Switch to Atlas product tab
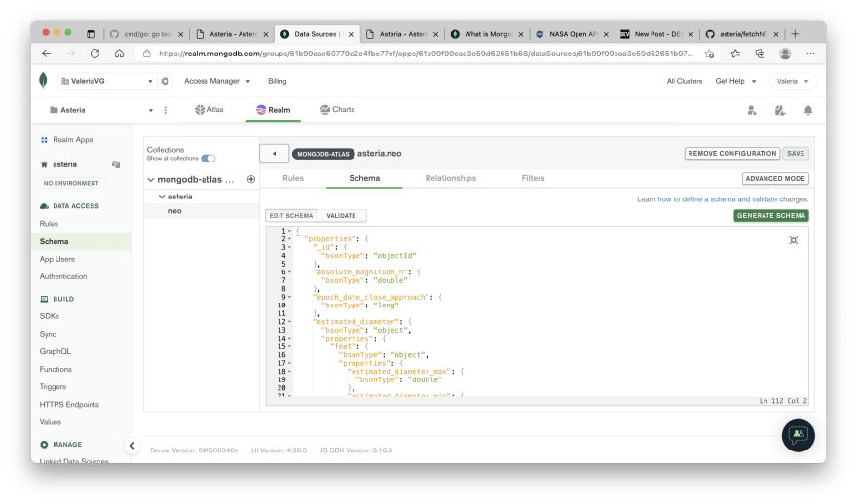Viewport: 857px width, 504px height. tap(209, 110)
